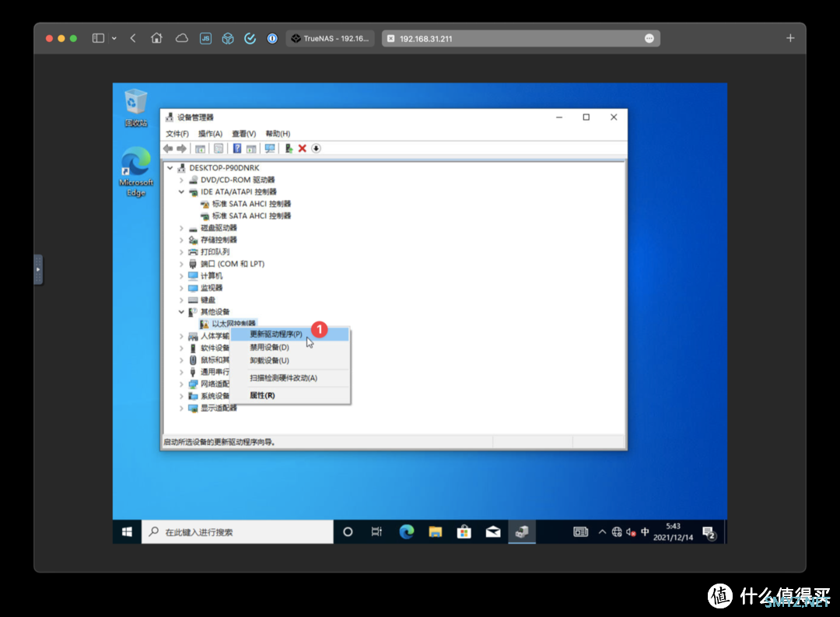Choose 属性(R) in context menu
Viewport: 840px width, 617px height.
(290, 395)
